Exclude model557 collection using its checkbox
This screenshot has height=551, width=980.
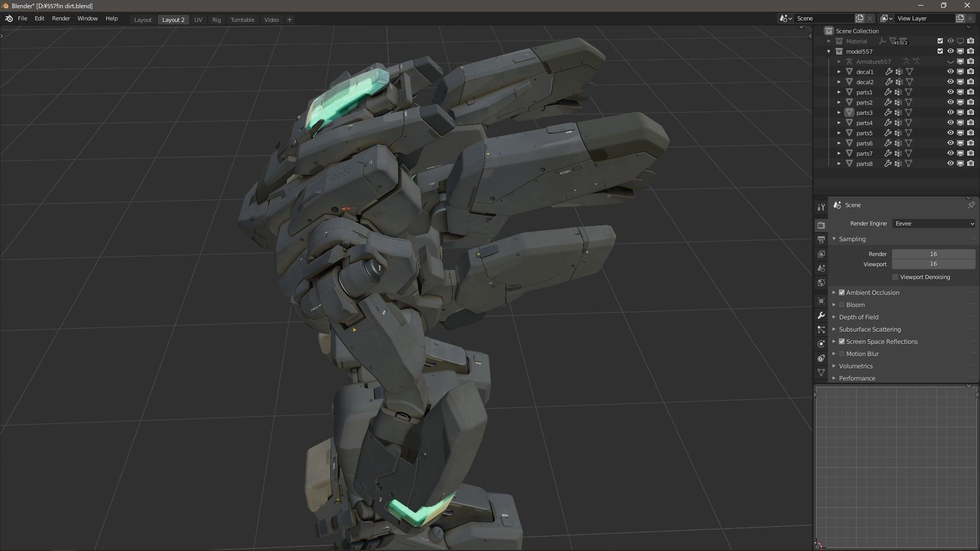pos(940,52)
